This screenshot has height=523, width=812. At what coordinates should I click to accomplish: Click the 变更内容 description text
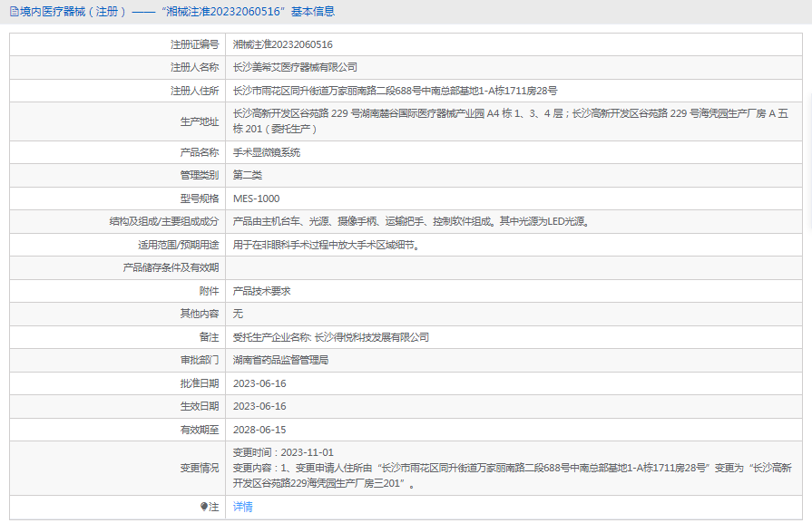tap(513, 475)
